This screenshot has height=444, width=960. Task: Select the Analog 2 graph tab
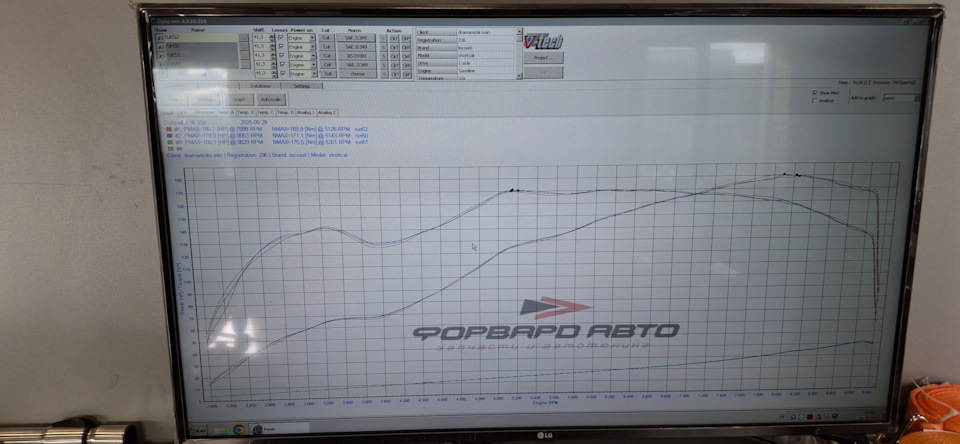pyautogui.click(x=327, y=113)
